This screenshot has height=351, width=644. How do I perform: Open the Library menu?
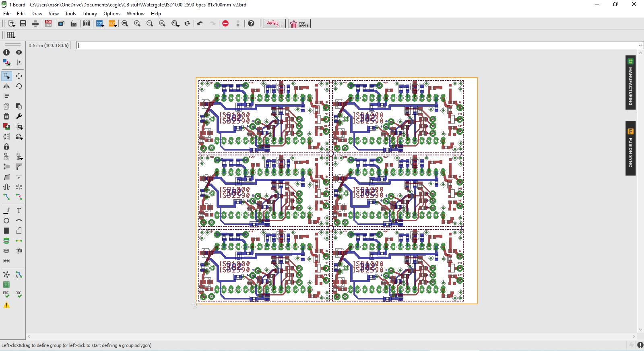click(x=89, y=14)
